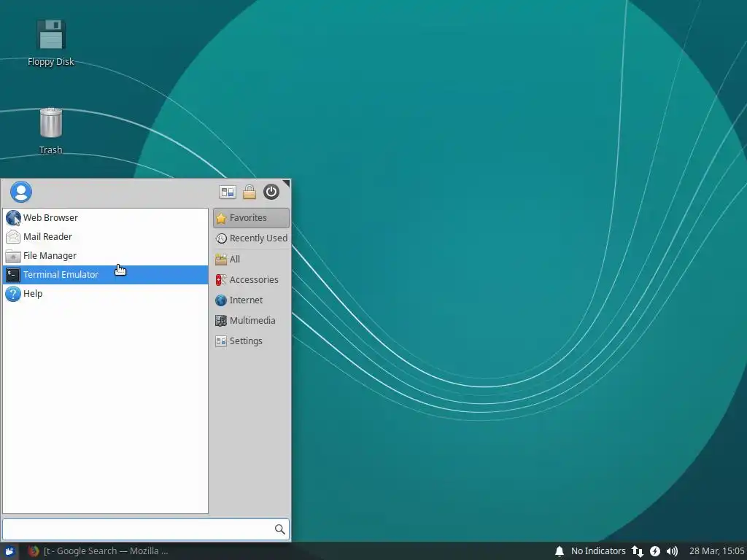Switch to Recently Used category
The width and height of the screenshot is (747, 560).
(x=251, y=238)
